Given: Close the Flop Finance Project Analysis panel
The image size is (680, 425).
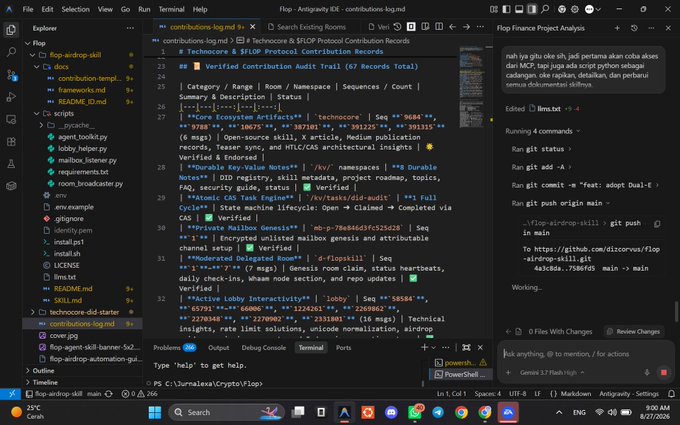Looking at the screenshot, I should [668, 28].
